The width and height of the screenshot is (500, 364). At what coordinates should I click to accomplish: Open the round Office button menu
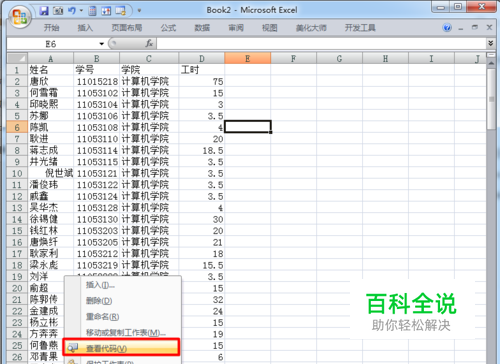coord(20,17)
